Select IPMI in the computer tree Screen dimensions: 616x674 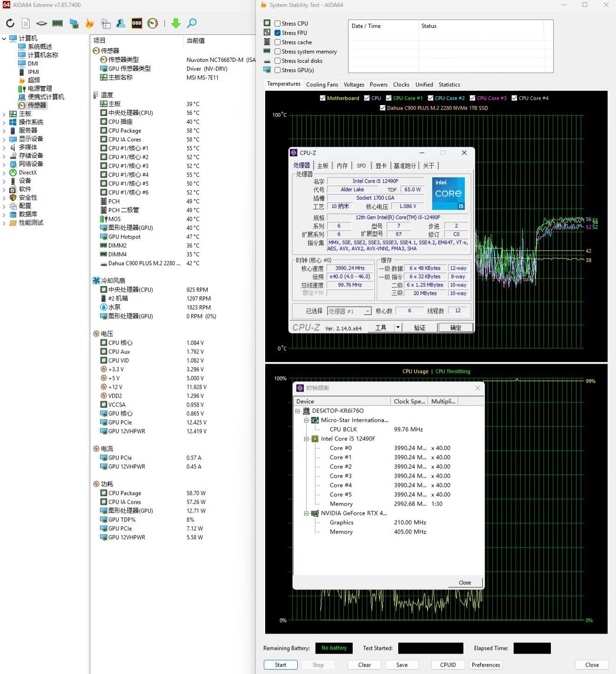[33, 72]
